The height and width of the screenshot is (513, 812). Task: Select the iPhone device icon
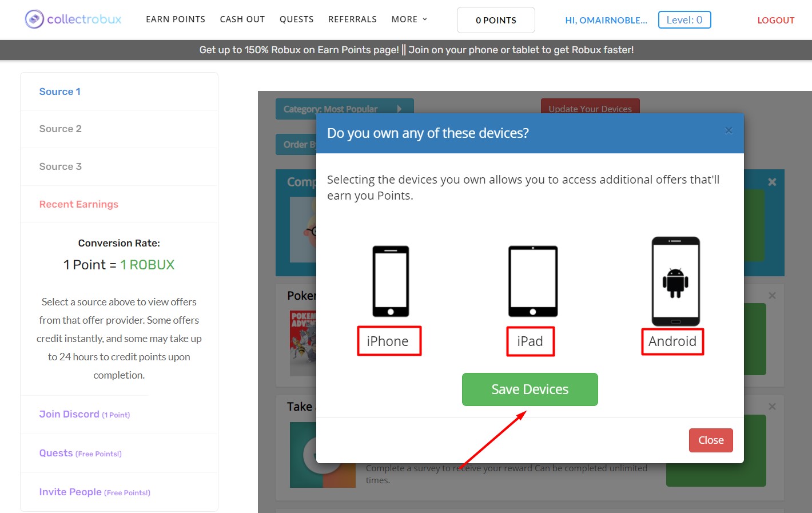391,281
